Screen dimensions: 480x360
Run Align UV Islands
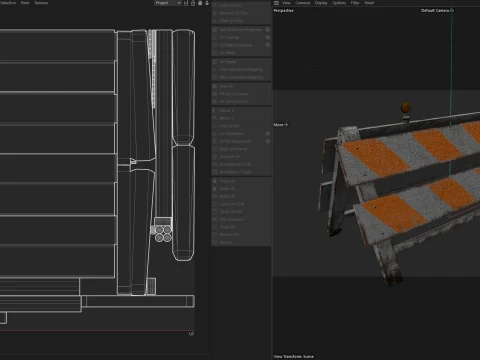coord(241,149)
